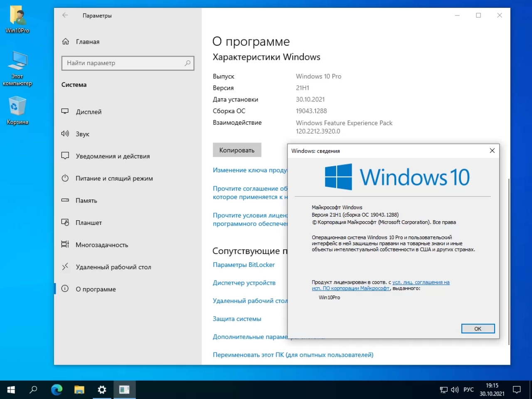
Task: Open volume control in system tray
Action: [x=455, y=390]
